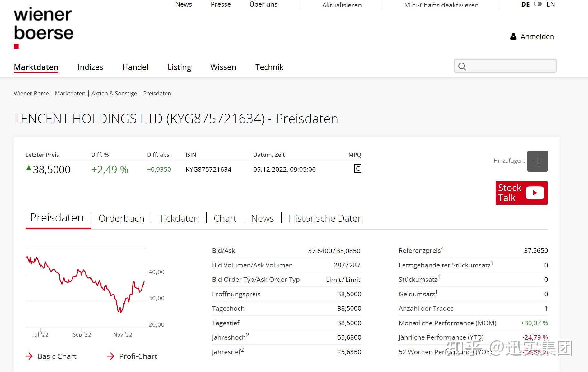This screenshot has height=372, width=588.
Task: Open the Stock Talk YouTube button
Action: [521, 193]
